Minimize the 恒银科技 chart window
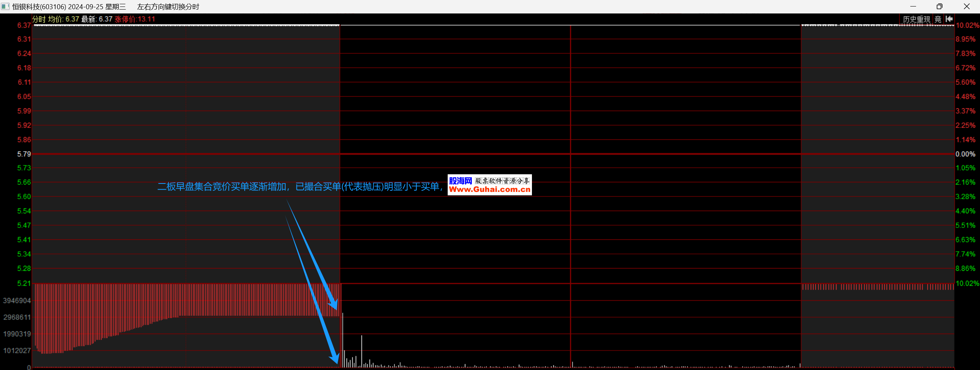980x370 pixels. pos(913,7)
